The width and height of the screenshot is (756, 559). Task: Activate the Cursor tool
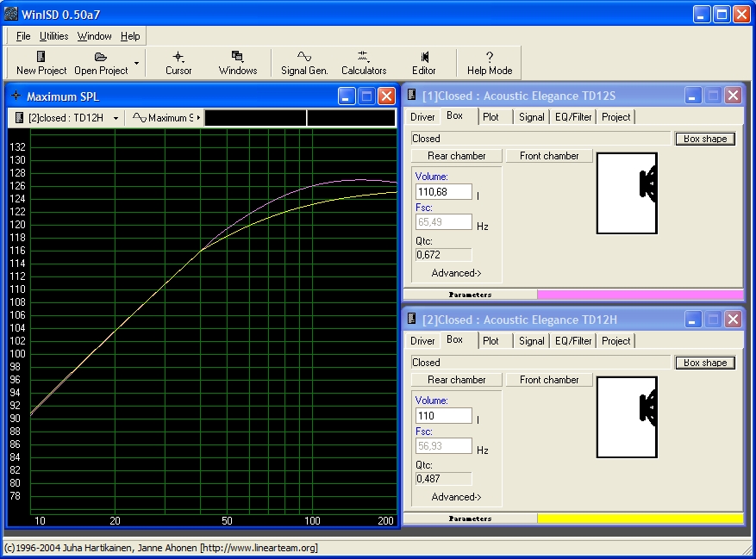tap(178, 63)
